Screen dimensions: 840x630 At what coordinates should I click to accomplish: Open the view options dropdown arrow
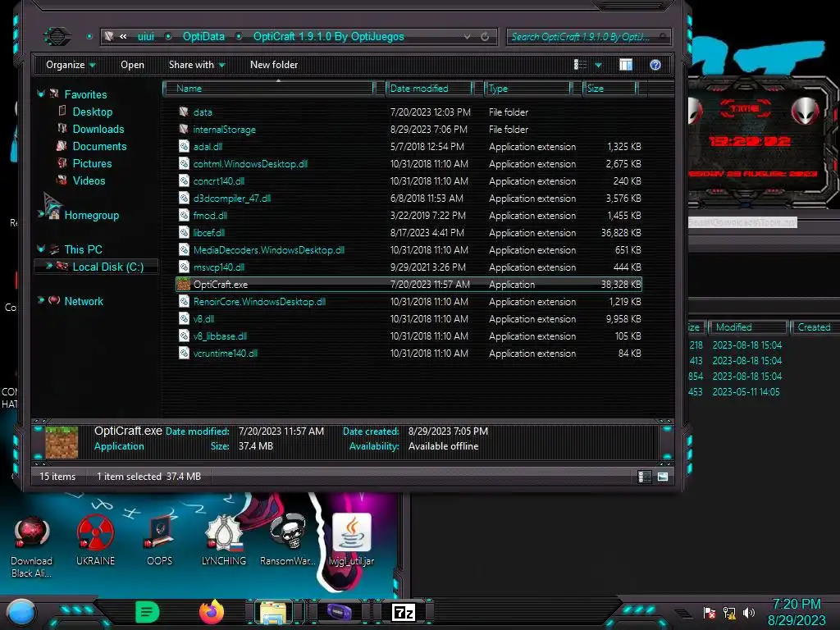(x=598, y=65)
